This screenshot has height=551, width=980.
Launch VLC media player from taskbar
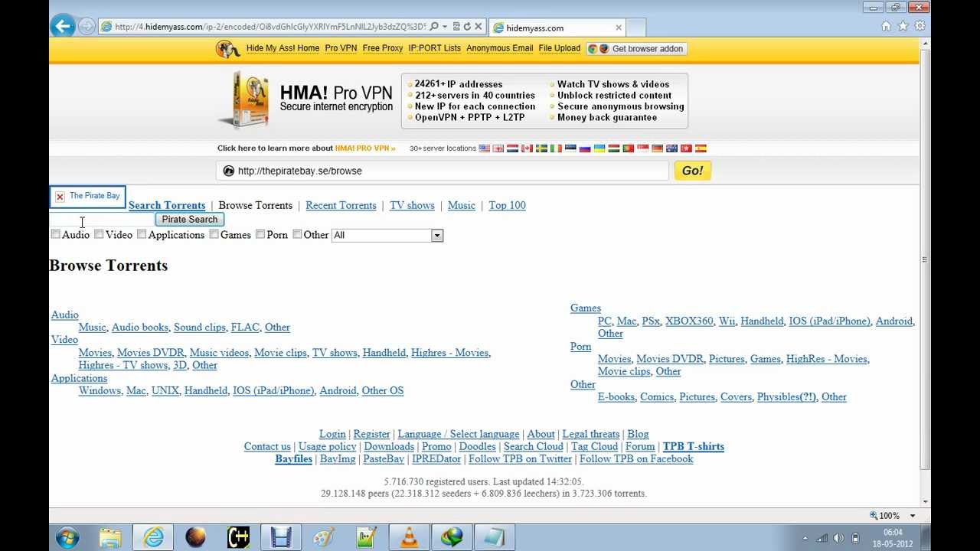410,537
